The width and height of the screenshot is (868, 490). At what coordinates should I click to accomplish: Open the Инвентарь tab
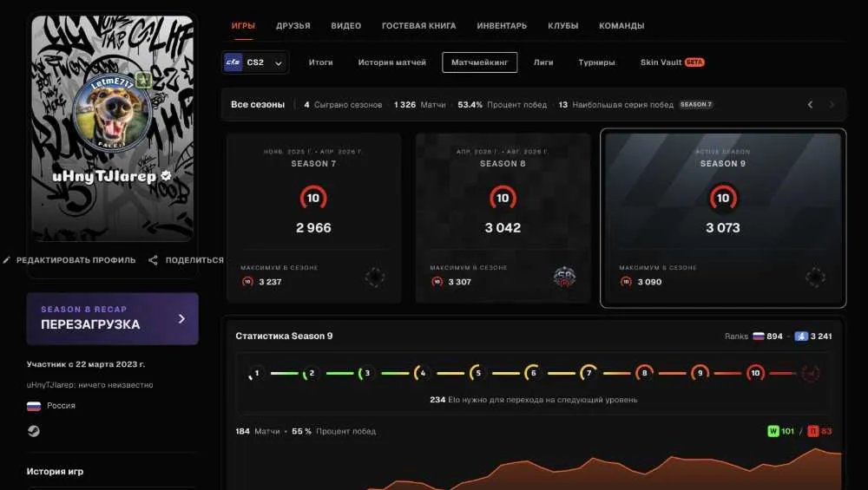point(502,25)
